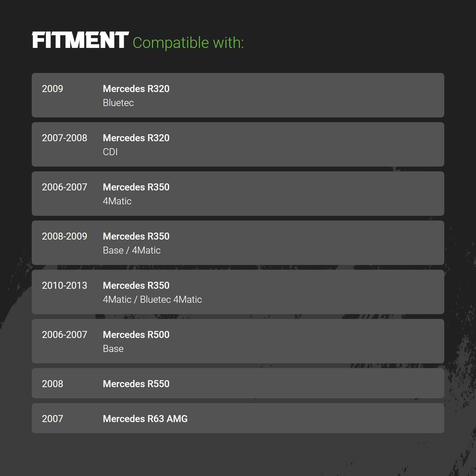Click the 2007-2008 year range label
Image resolution: width=476 pixels, height=476 pixels.
click(64, 138)
